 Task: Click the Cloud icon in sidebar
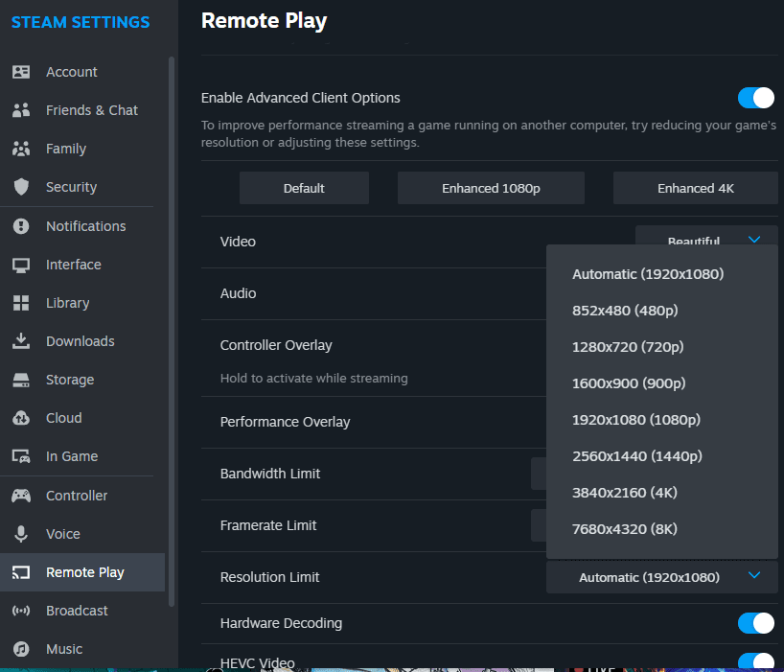[21, 418]
